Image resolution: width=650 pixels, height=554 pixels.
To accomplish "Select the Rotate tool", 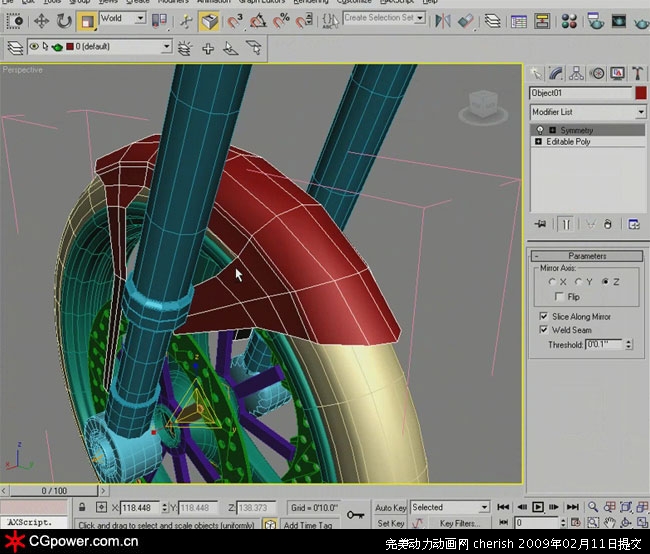I will pos(64,21).
